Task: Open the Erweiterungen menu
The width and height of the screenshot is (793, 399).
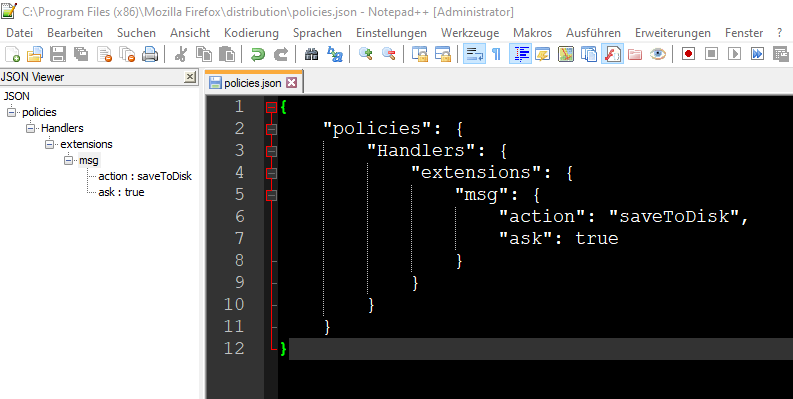Action: [673, 33]
